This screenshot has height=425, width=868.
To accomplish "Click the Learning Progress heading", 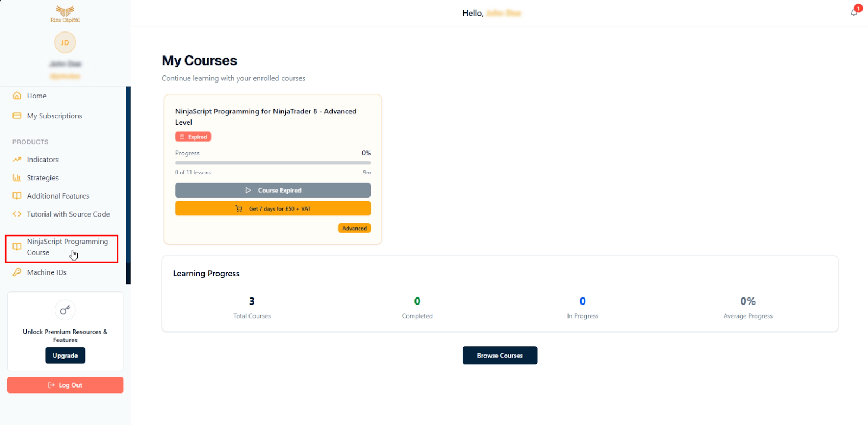I will [206, 274].
